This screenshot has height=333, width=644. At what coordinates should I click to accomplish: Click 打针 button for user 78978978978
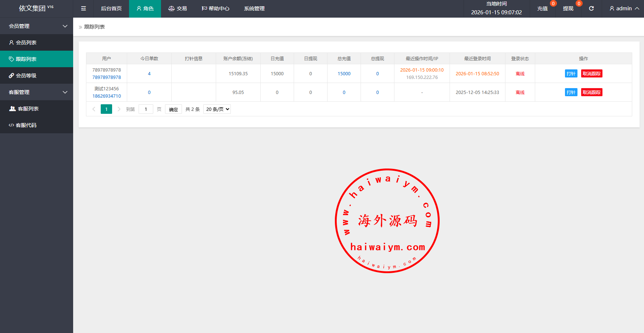571,73
